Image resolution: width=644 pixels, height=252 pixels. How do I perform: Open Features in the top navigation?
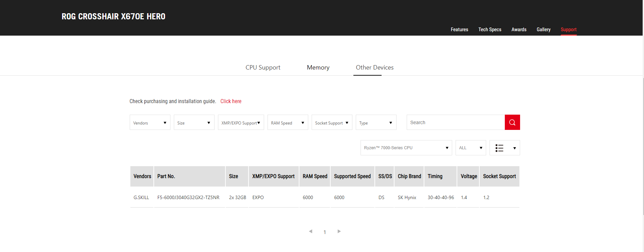[x=459, y=30]
